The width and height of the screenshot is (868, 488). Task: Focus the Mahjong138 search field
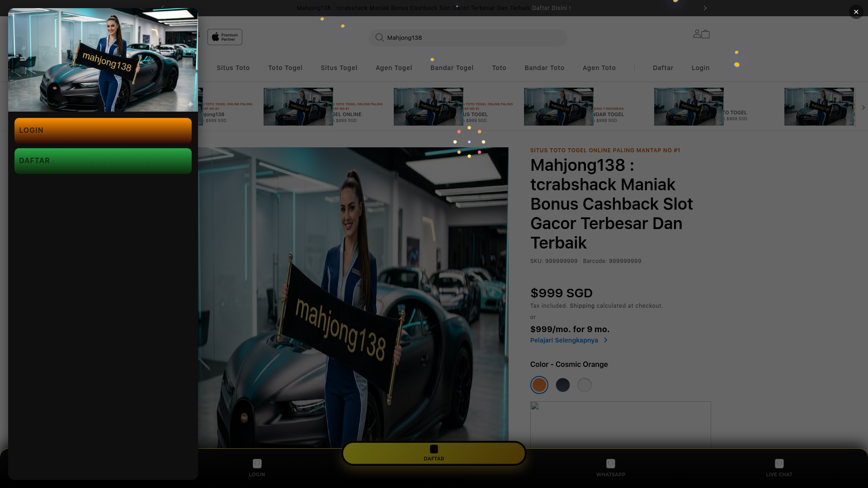tap(467, 38)
